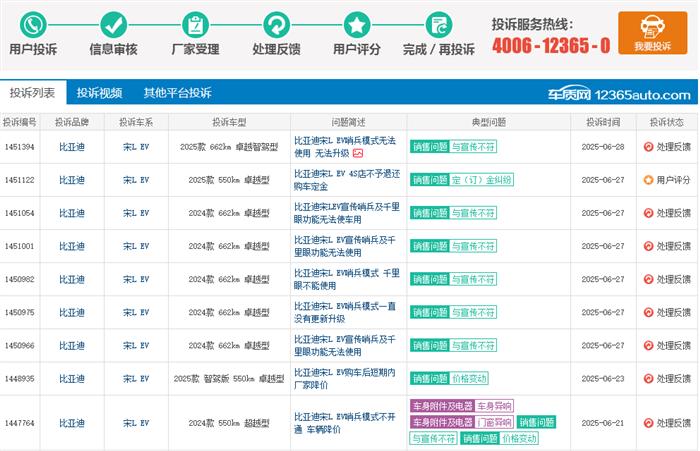Click the 用户评分 status icon for 1451122
The height and width of the screenshot is (451, 700).
[x=648, y=180]
